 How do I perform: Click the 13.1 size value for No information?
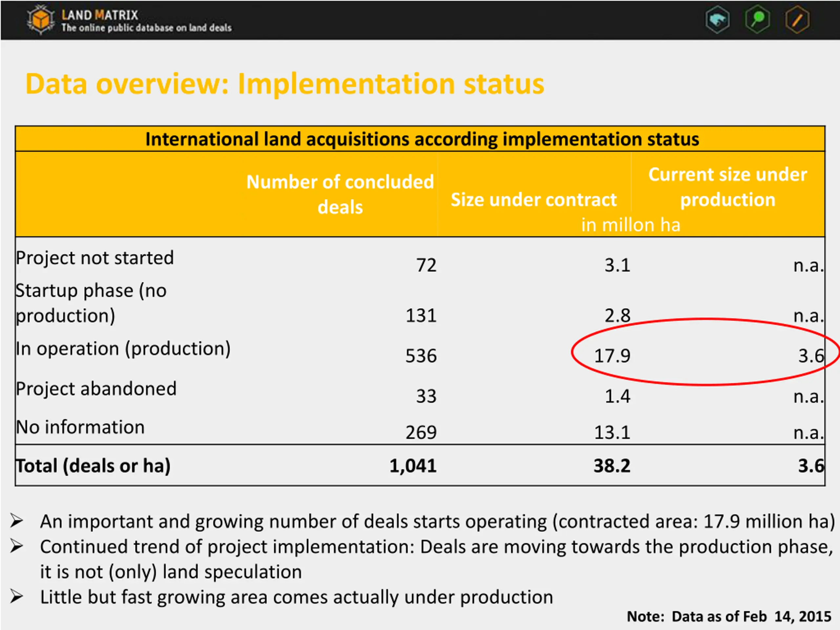coord(612,432)
